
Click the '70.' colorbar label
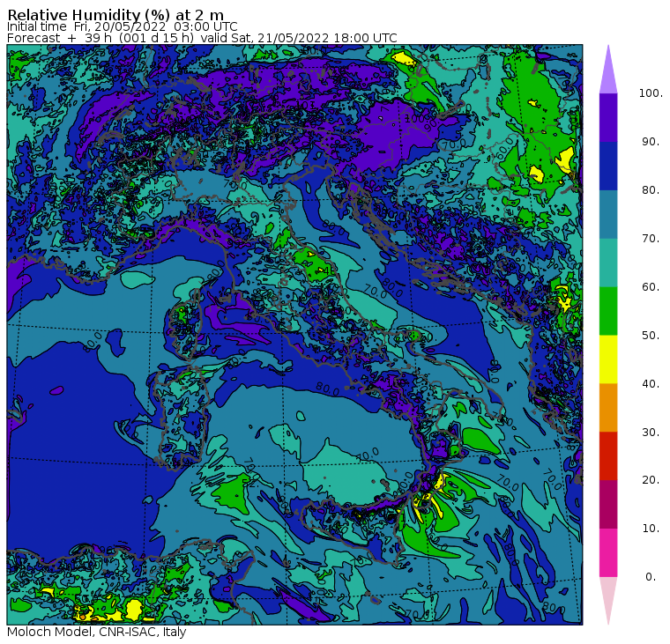(x=651, y=238)
